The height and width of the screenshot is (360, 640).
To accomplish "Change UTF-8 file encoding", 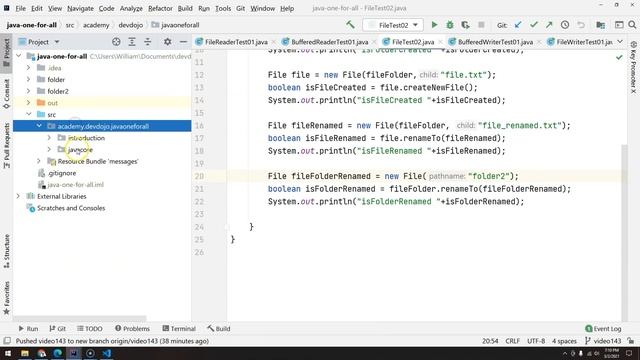I will [x=536, y=341].
